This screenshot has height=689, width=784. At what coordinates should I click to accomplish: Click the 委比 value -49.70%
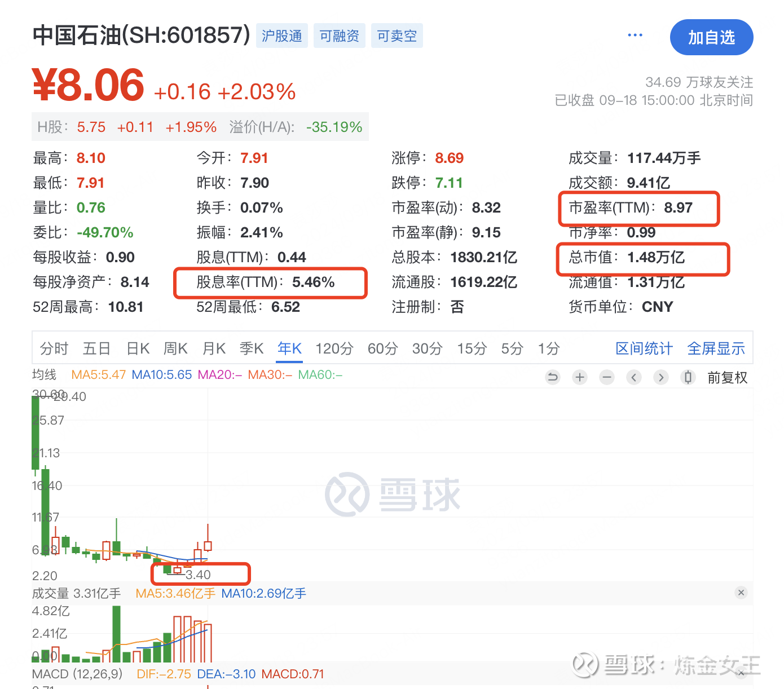coord(105,232)
